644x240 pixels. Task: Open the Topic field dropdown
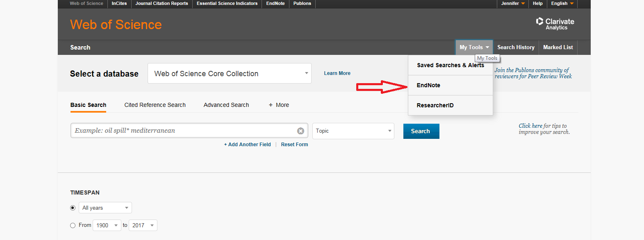pyautogui.click(x=353, y=131)
